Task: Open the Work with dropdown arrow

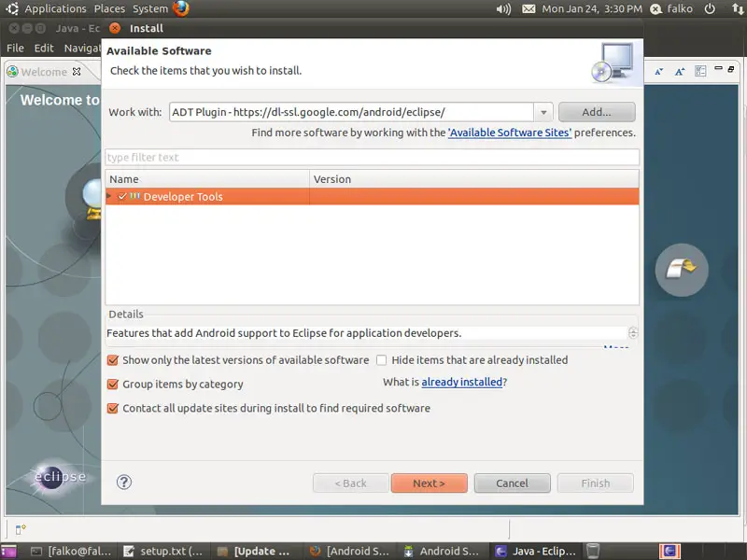Action: click(x=543, y=112)
